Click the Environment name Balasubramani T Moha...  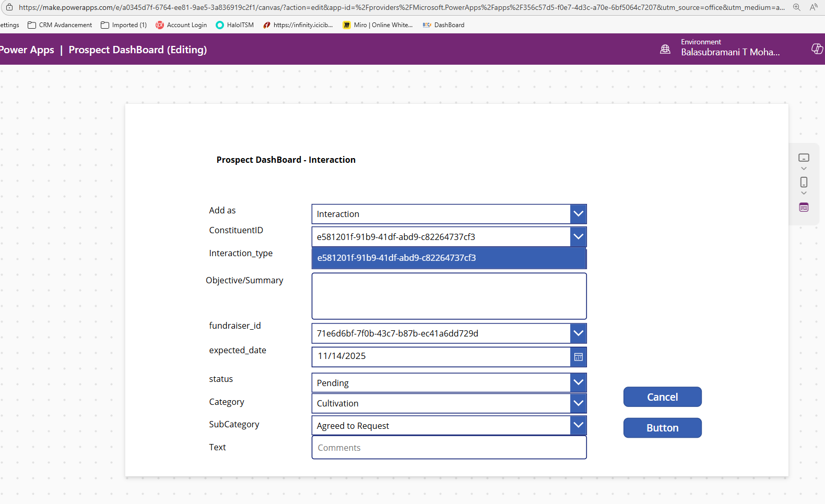pyautogui.click(x=730, y=52)
